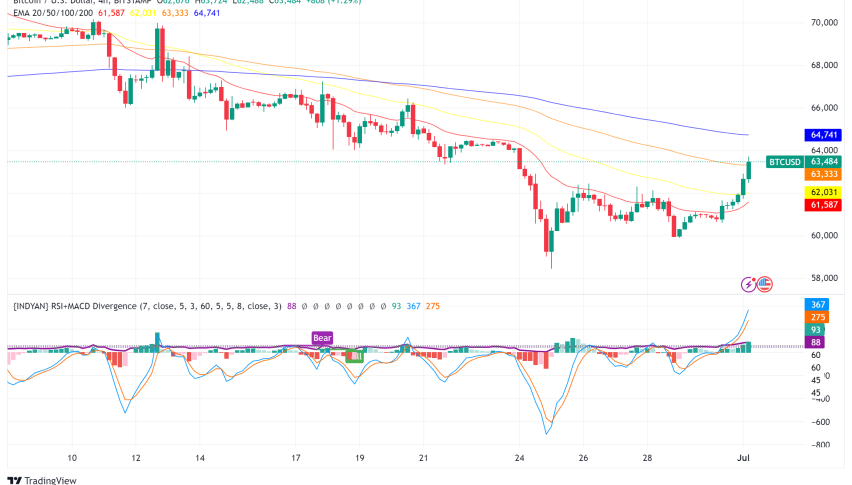Click the red 61,587 value in EMA legend

(x=111, y=12)
